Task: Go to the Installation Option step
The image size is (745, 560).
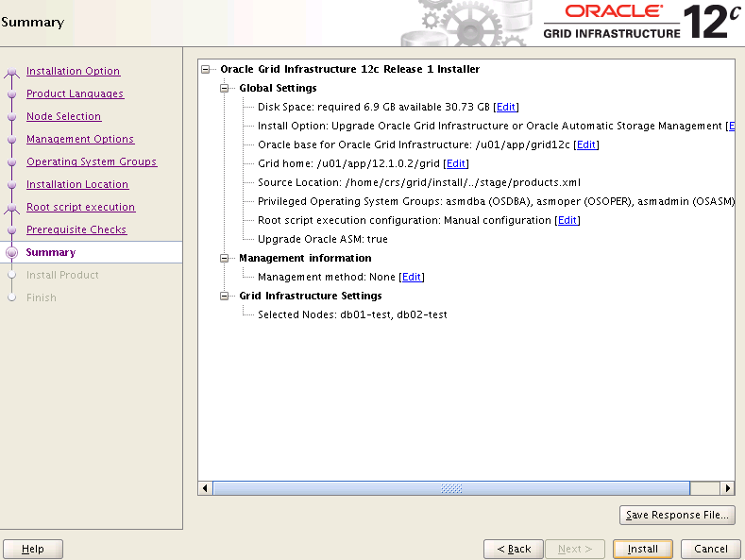Action: click(73, 71)
